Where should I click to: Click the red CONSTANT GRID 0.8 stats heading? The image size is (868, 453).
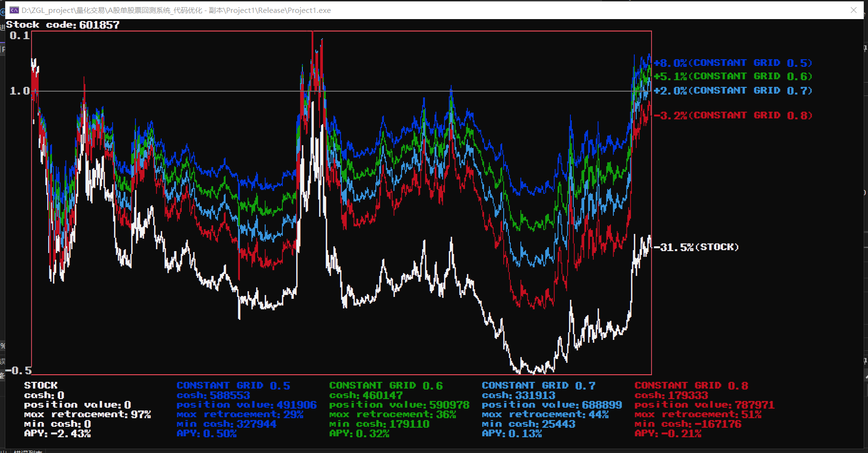[691, 385]
